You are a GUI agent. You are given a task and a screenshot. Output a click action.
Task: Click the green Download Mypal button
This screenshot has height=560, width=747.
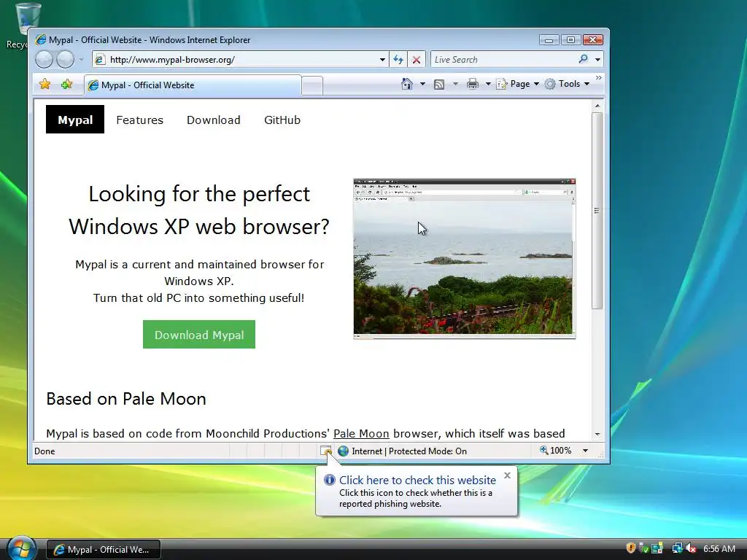199,335
